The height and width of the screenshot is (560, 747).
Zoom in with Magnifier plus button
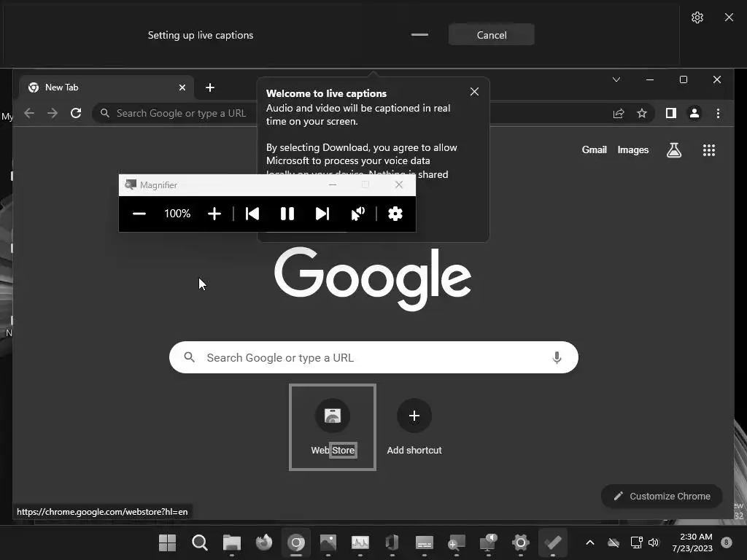[214, 214]
